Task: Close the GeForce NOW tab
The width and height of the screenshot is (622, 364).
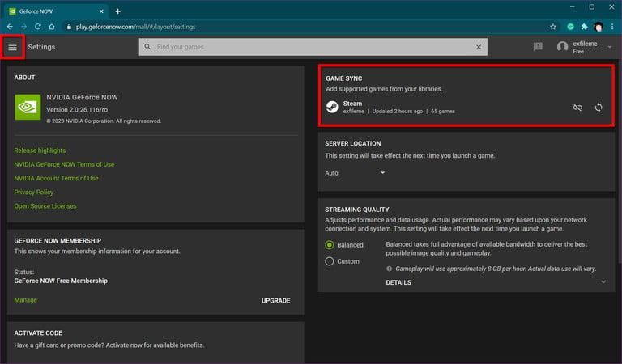Action: tap(101, 11)
